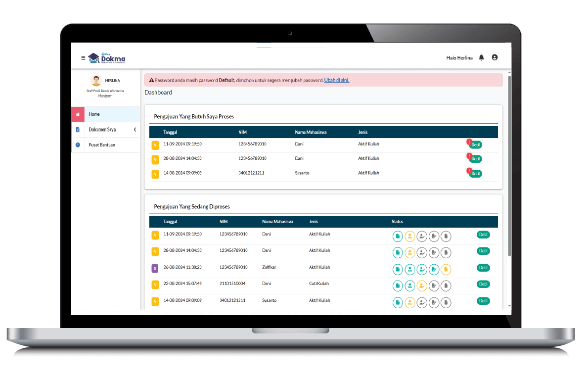Click the Ubah di sini password link

pos(336,80)
